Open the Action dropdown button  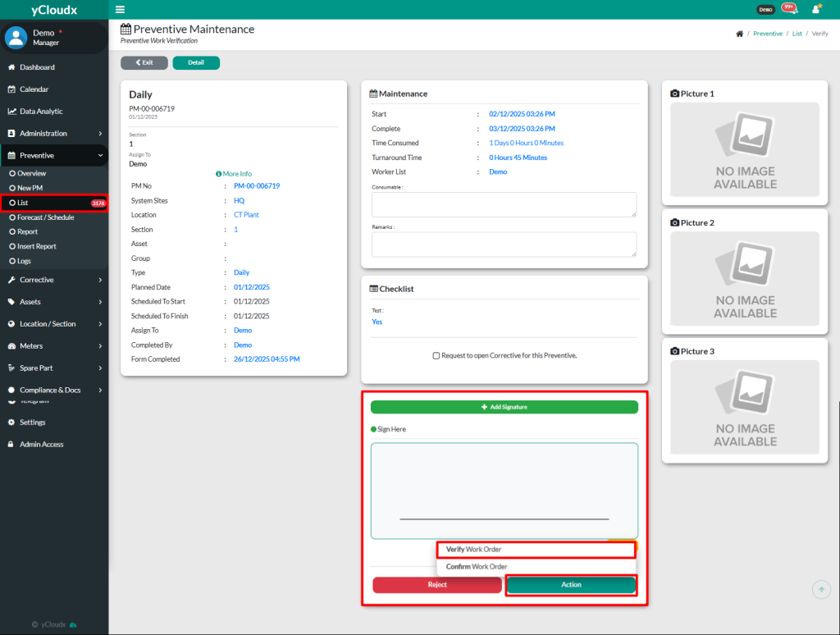pyautogui.click(x=571, y=585)
